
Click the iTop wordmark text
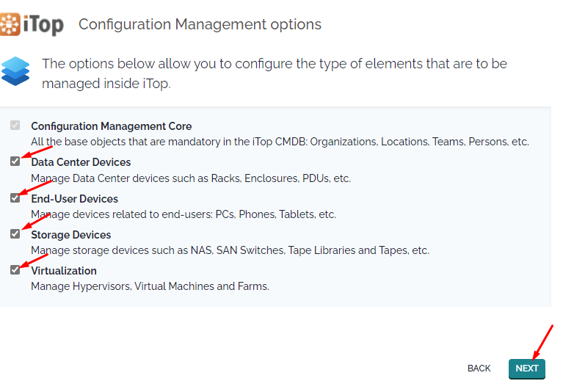click(x=43, y=25)
